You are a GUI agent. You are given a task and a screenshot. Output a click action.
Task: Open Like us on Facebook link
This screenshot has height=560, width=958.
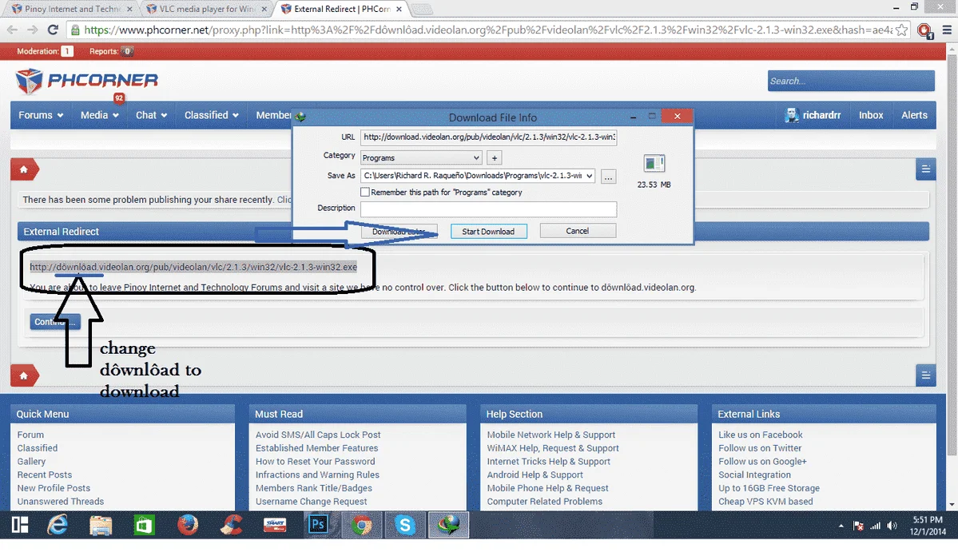(761, 435)
